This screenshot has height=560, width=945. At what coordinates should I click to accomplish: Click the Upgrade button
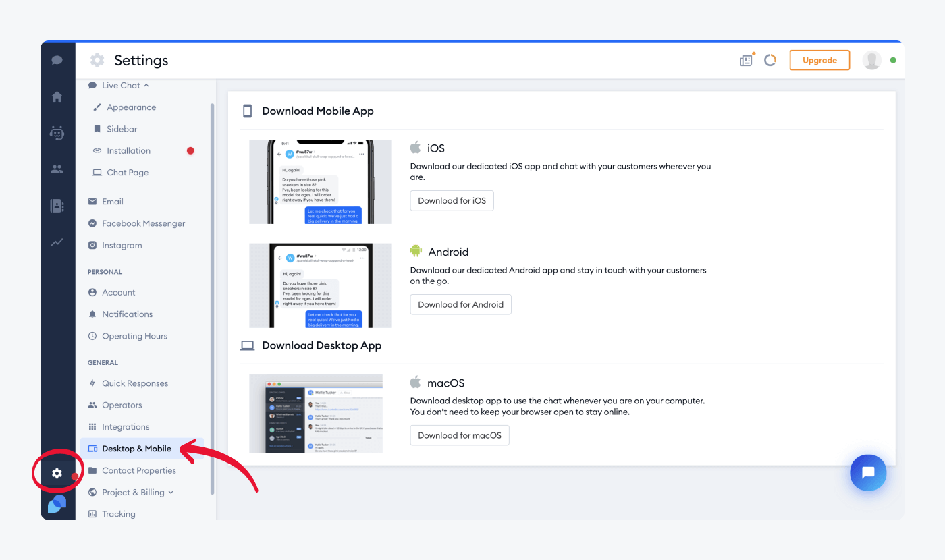[x=819, y=60]
